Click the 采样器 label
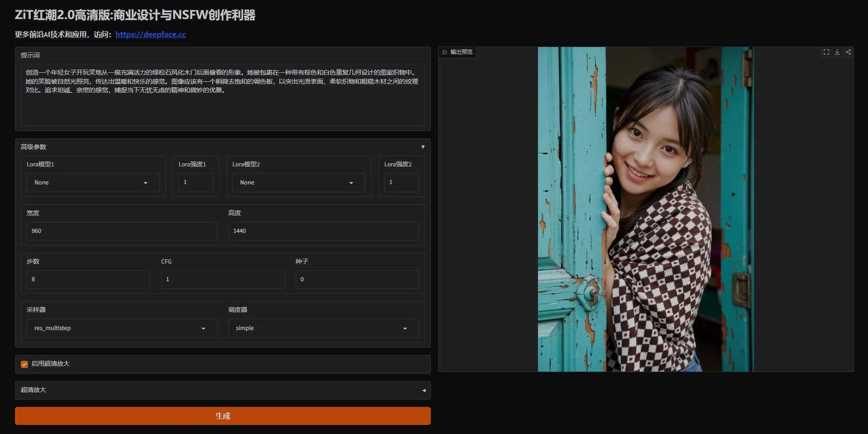Screen dimensions: 868x434 (x=36, y=310)
